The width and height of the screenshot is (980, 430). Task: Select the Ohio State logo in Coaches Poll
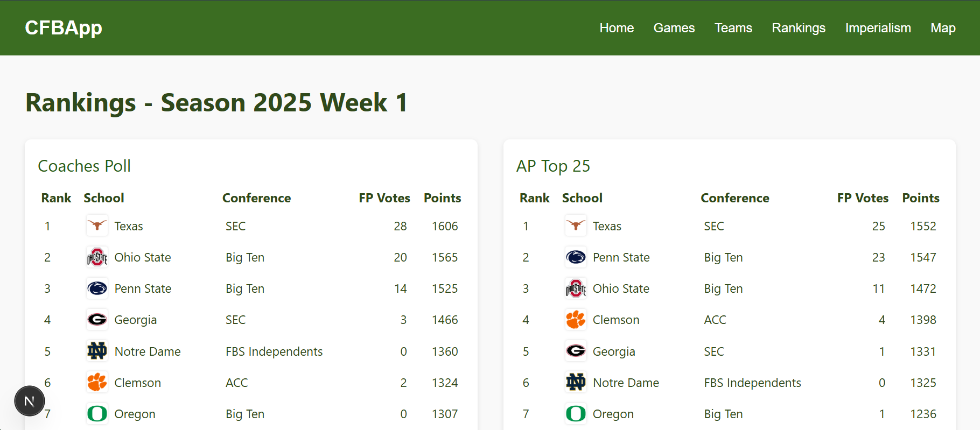pos(97,257)
